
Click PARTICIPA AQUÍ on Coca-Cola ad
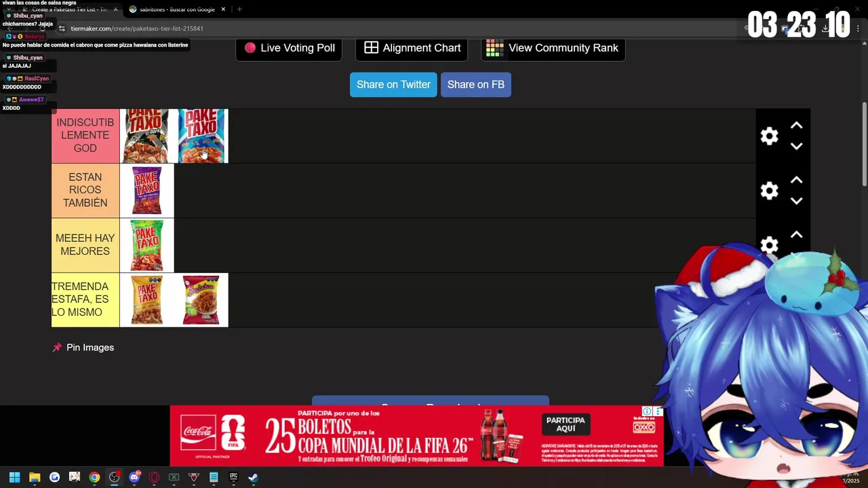(x=566, y=424)
